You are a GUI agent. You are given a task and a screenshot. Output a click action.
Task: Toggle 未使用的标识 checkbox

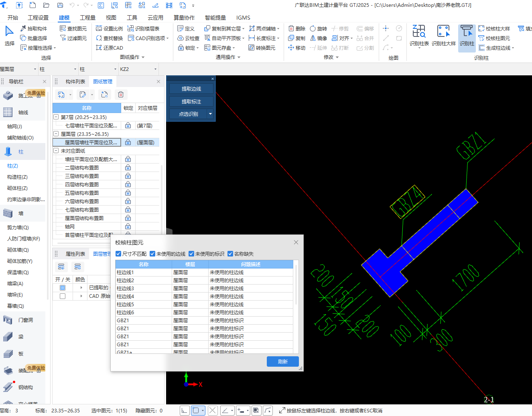click(x=191, y=254)
